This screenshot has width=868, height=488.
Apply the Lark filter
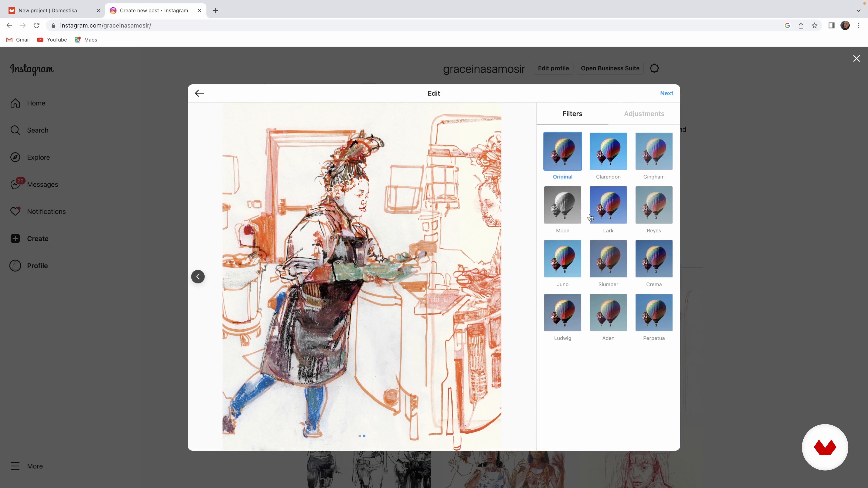pos(608,205)
